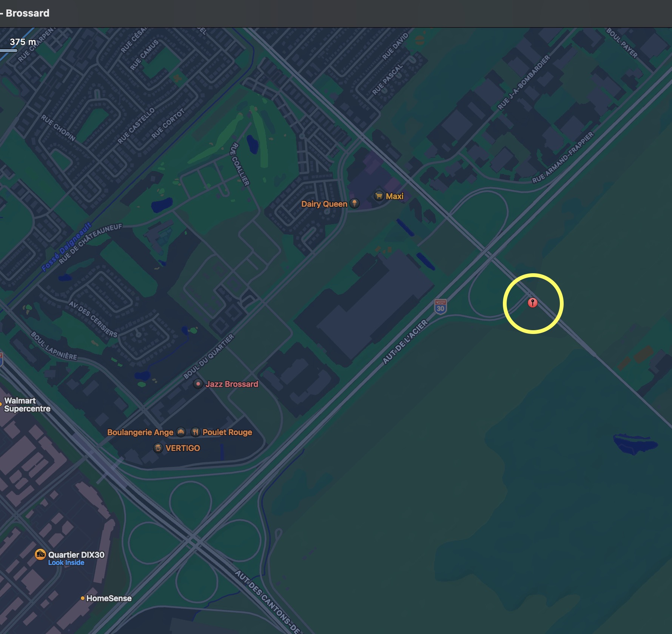Open the Jazz Brossard place marker icon
This screenshot has width=672, height=634.
198,384
